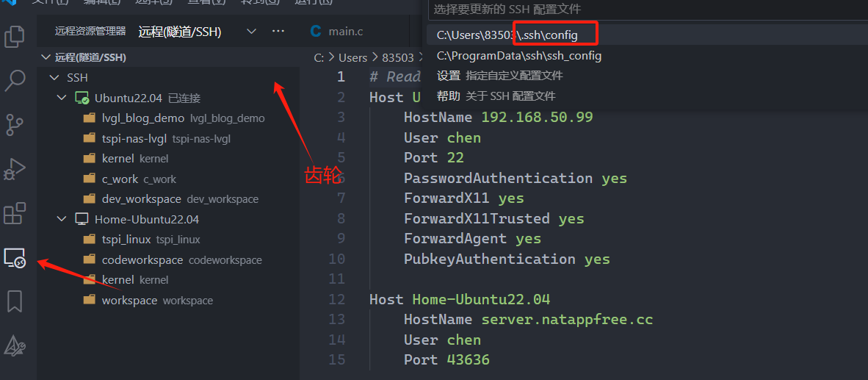Open the Remote Explorer more actions menu
Image resolution: width=868 pixels, height=380 pixels.
[x=278, y=32]
